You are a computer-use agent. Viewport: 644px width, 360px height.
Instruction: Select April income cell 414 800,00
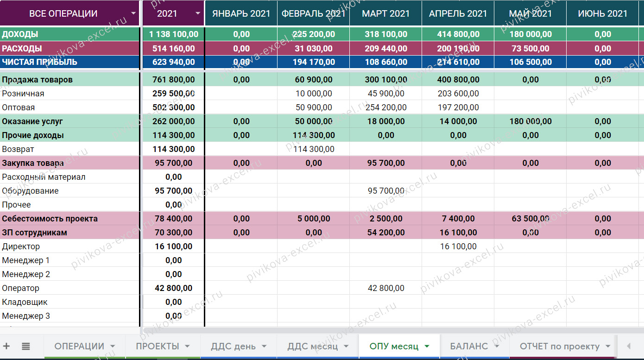coord(458,34)
